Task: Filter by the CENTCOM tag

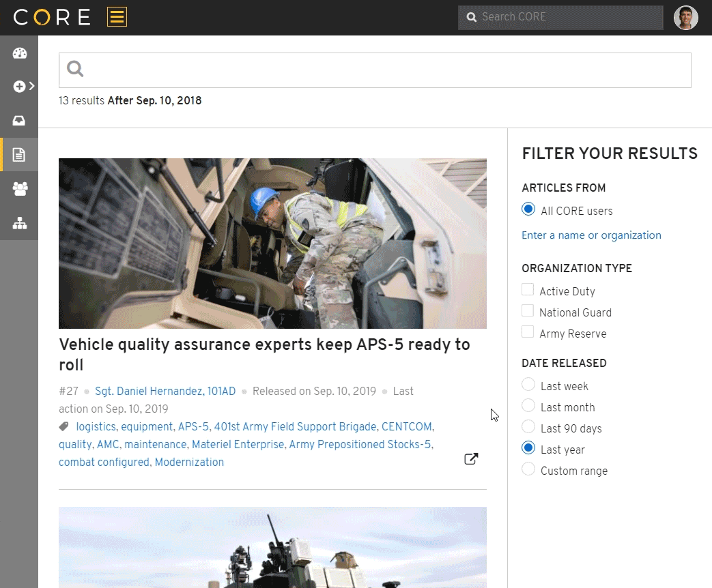Action: point(406,426)
